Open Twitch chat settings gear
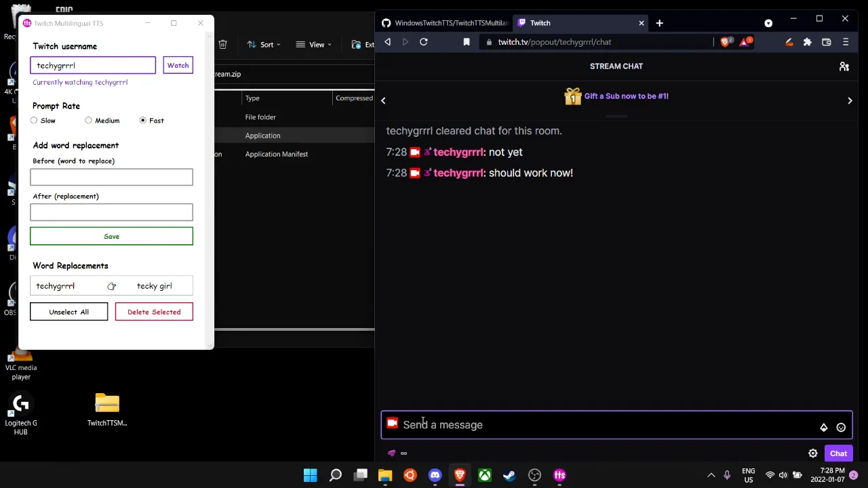The height and width of the screenshot is (488, 868). (x=812, y=453)
